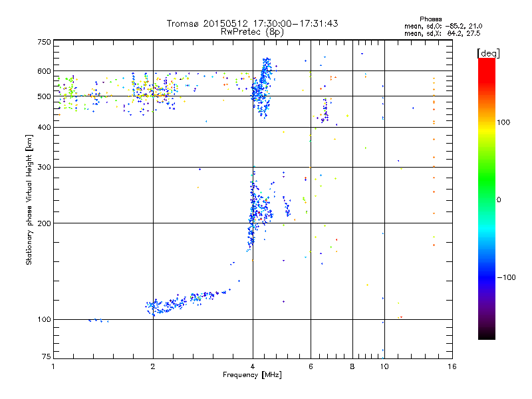The image size is (532, 399).
Task: Click the '[deg]' colorbar unit label
Action: pyautogui.click(x=489, y=53)
